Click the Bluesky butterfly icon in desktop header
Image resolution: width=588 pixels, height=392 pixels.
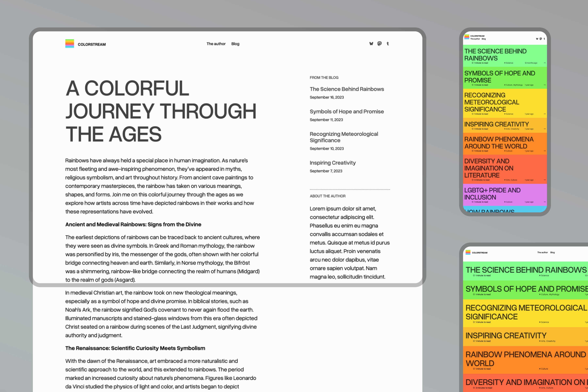tap(371, 43)
